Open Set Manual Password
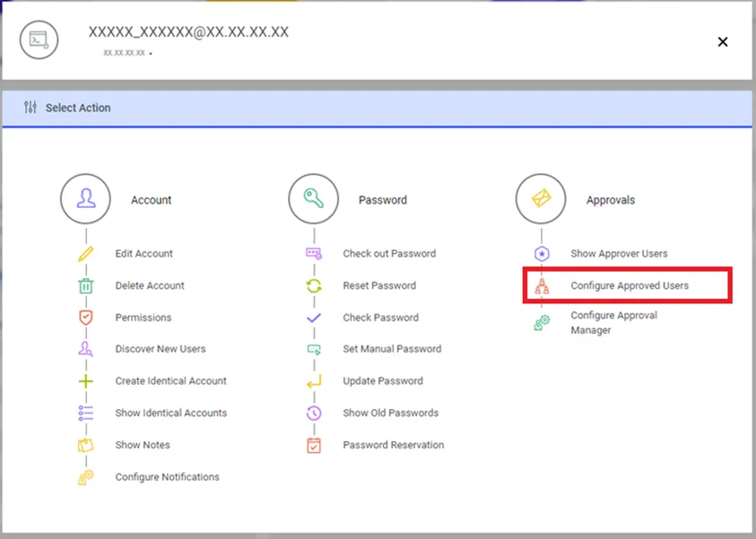Screen dimensions: 756x539 pyautogui.click(x=392, y=349)
